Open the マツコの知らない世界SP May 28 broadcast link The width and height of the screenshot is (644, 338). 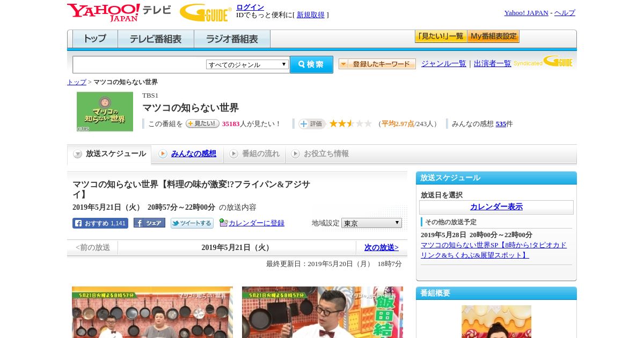click(x=494, y=250)
